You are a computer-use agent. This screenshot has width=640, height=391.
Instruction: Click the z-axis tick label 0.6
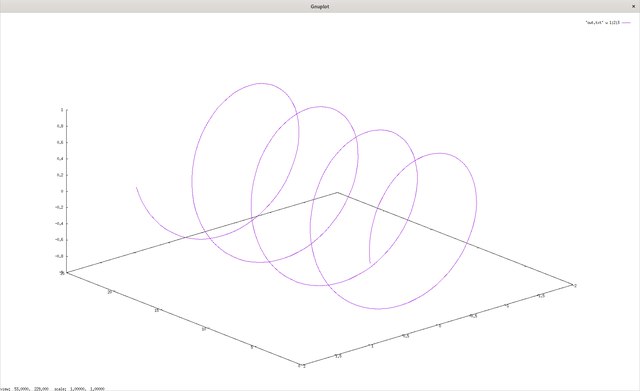(60, 142)
